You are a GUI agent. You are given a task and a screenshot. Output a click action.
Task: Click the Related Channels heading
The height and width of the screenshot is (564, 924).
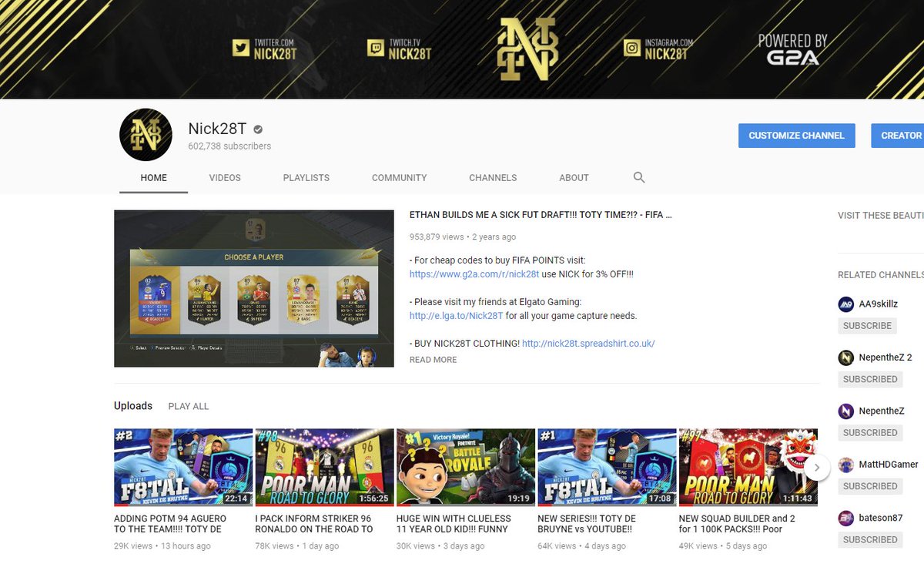click(x=880, y=275)
